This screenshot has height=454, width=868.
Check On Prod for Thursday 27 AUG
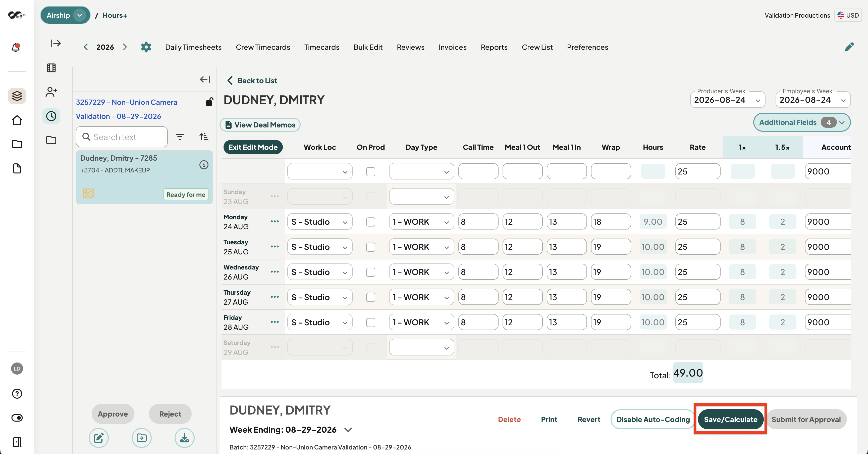click(x=371, y=297)
